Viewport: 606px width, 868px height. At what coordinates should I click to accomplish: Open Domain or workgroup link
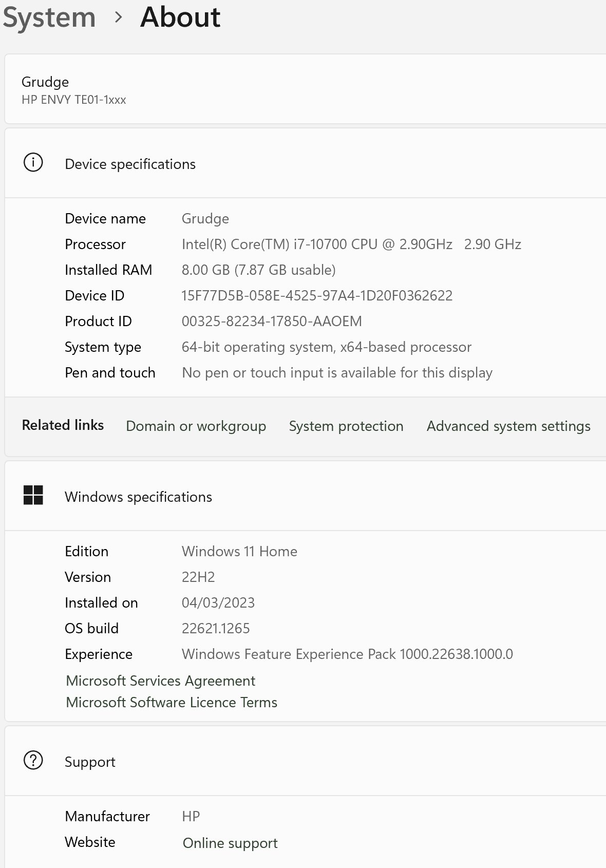[196, 426]
